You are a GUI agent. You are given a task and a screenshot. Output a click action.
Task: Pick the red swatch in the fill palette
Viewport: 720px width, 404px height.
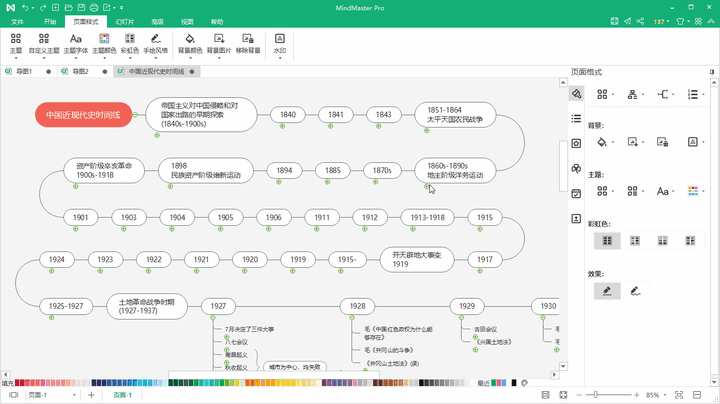pyautogui.click(x=17, y=382)
